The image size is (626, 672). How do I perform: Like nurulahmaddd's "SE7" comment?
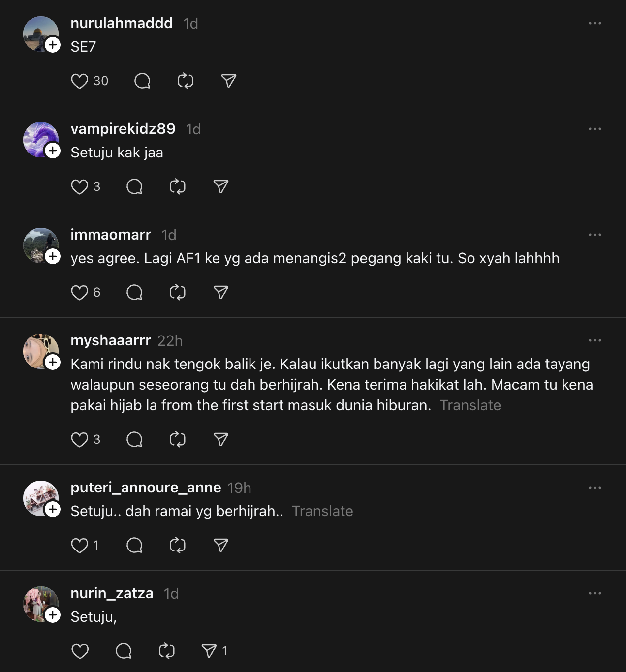(x=80, y=81)
